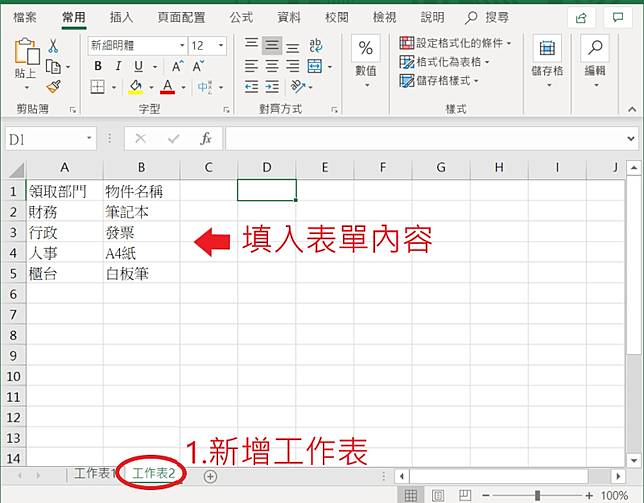The width and height of the screenshot is (644, 503).
Task: Click the Insert Function fx icon
Action: click(206, 139)
